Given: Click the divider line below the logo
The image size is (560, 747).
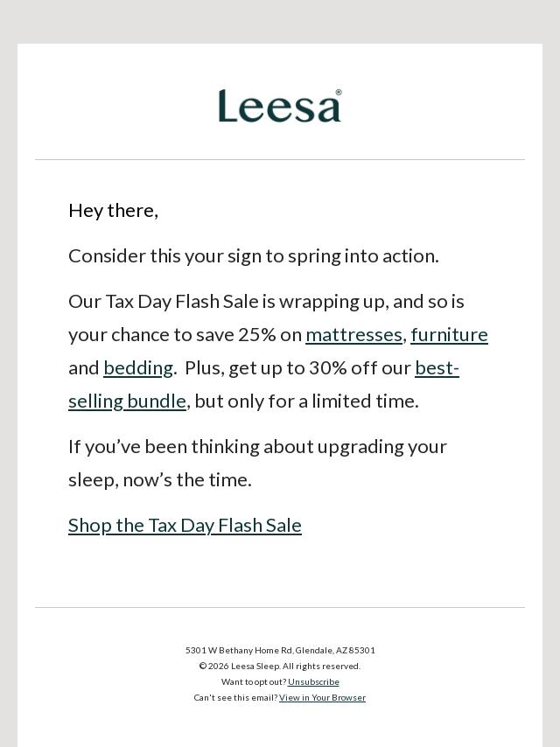Looking at the screenshot, I should point(280,159).
